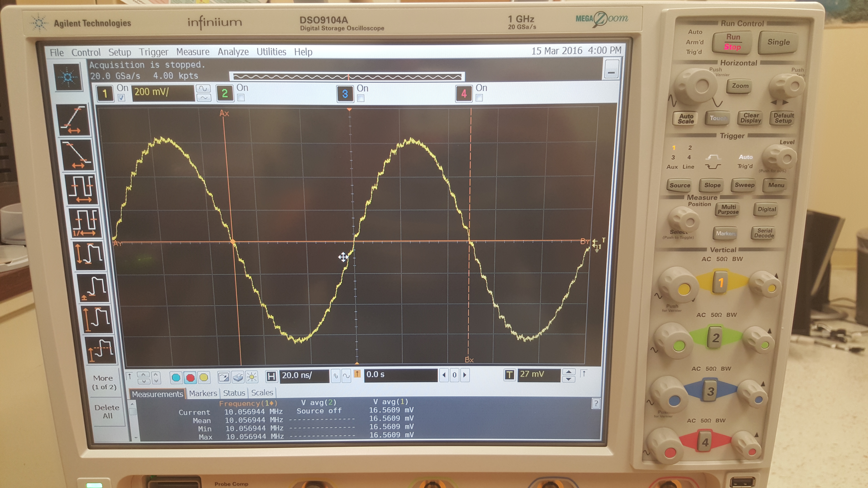Click the minimize toolbar button at top right
The height and width of the screenshot is (488, 868).
point(611,69)
